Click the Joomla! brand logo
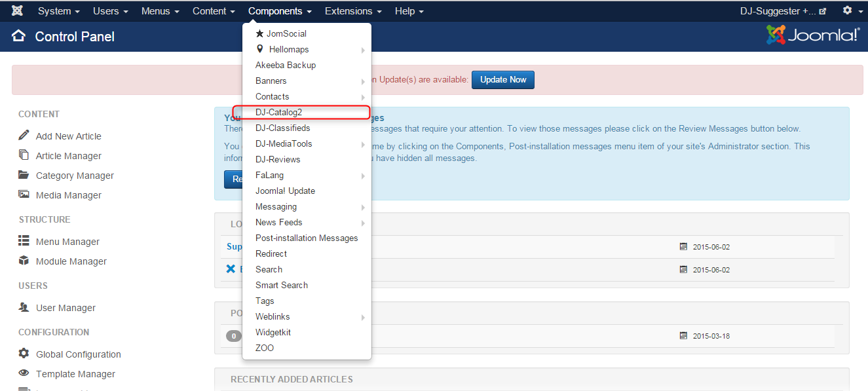The width and height of the screenshot is (868, 391). (x=813, y=35)
